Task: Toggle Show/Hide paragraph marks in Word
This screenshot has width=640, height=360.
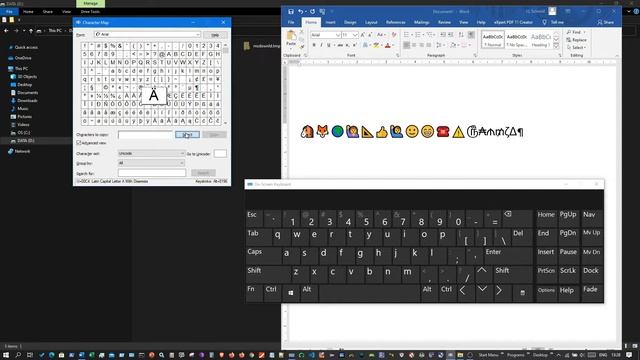Action: pyautogui.click(x=471, y=35)
